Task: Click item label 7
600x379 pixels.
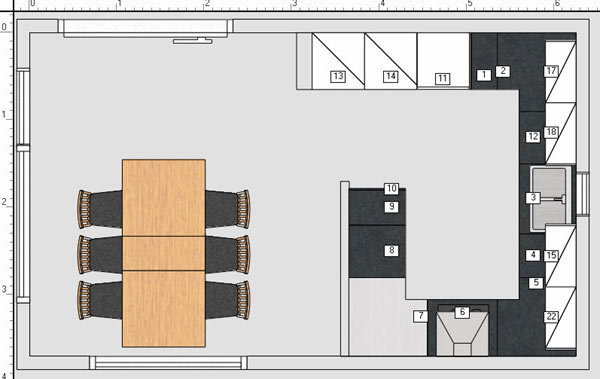Action: [x=421, y=316]
